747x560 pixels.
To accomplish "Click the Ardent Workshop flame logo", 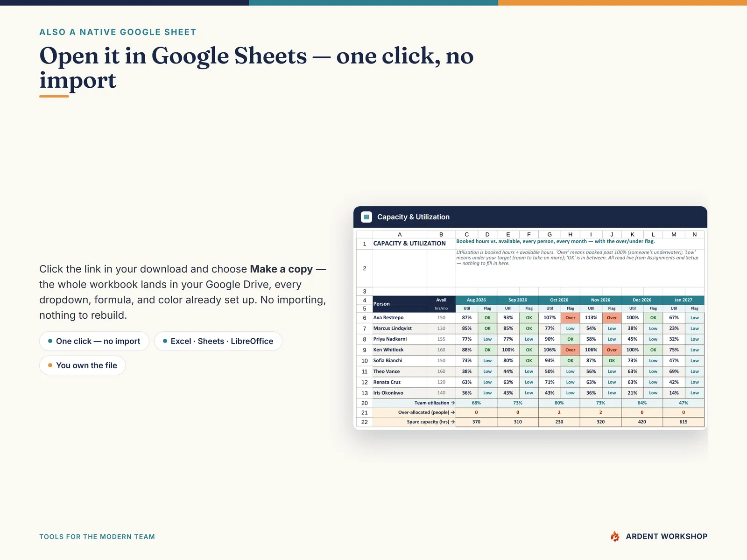I will tap(615, 536).
